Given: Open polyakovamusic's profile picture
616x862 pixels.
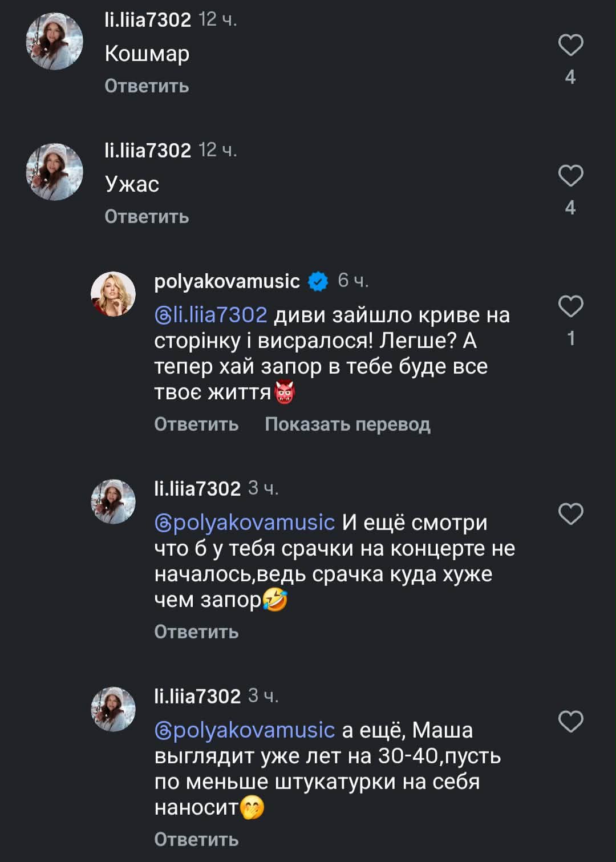Looking at the screenshot, I should 113,293.
